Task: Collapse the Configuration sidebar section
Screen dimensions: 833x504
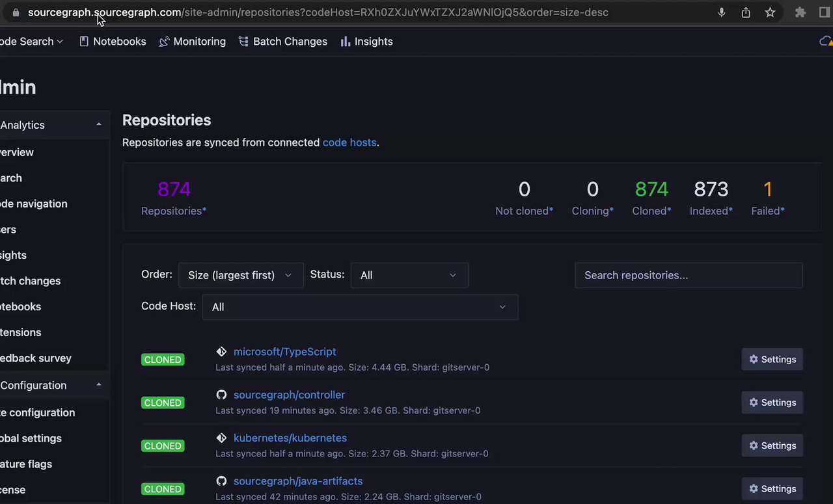Action: point(99,385)
